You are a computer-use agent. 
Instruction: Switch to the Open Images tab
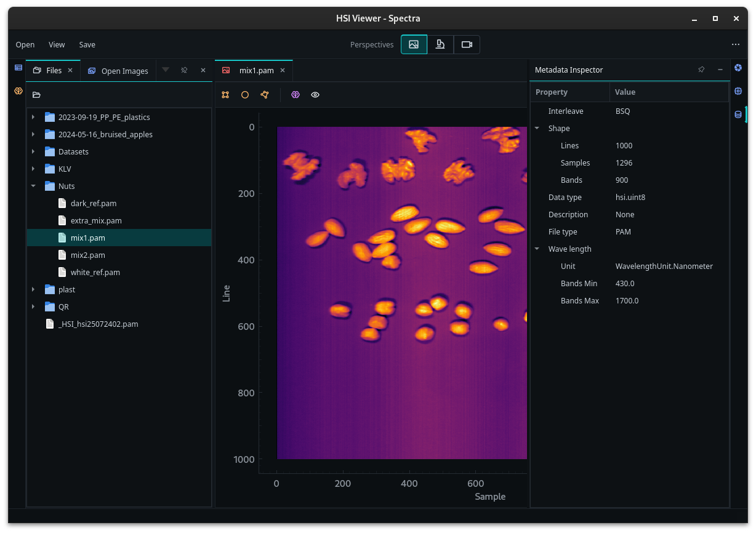click(x=118, y=71)
